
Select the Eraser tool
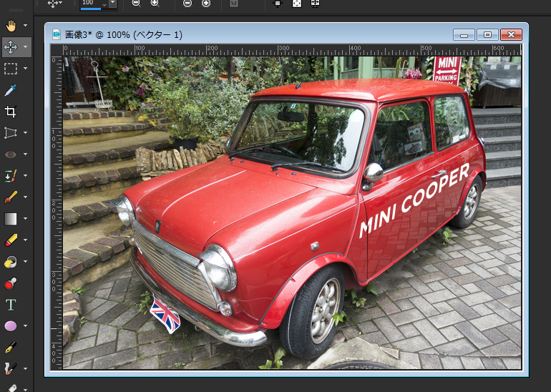(x=11, y=240)
